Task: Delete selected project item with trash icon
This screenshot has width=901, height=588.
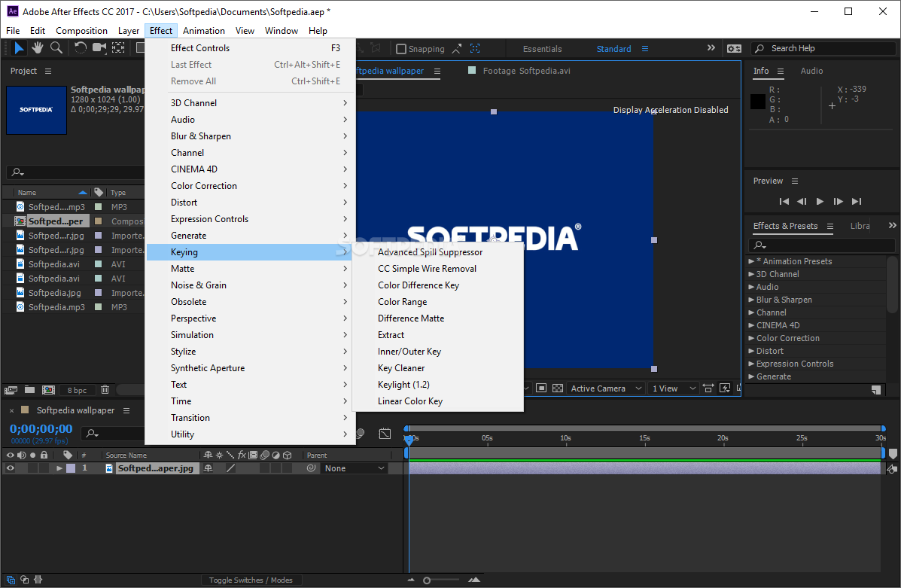Action: 105,390
